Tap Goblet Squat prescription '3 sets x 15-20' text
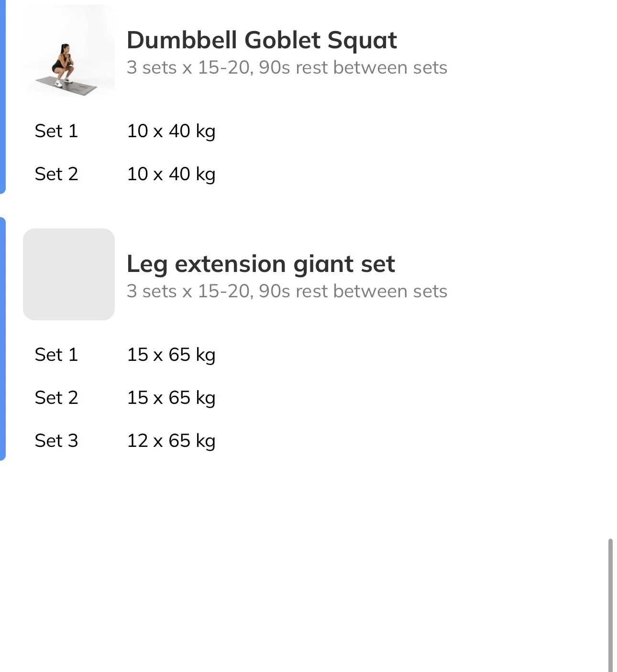The image size is (617, 672). pos(188,67)
